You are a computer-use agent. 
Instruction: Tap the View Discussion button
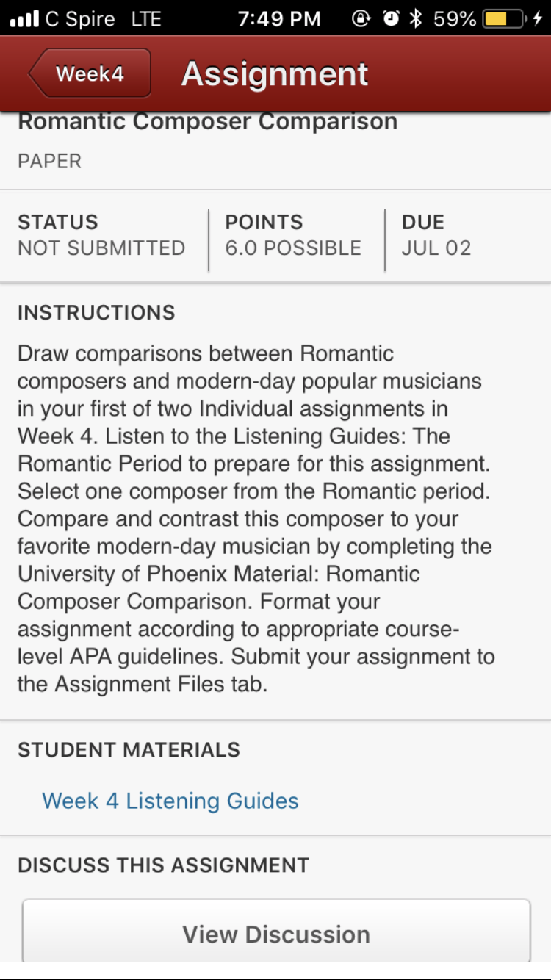(276, 930)
